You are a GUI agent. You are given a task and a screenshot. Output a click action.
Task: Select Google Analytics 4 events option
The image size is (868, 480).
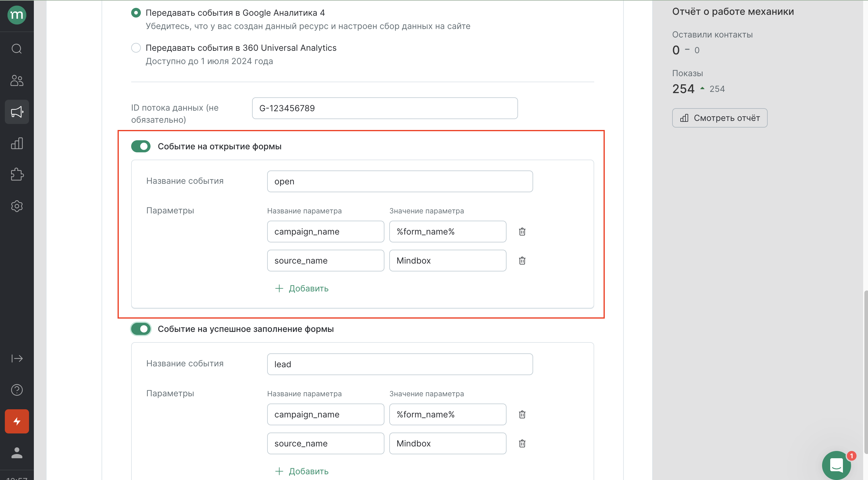point(136,13)
